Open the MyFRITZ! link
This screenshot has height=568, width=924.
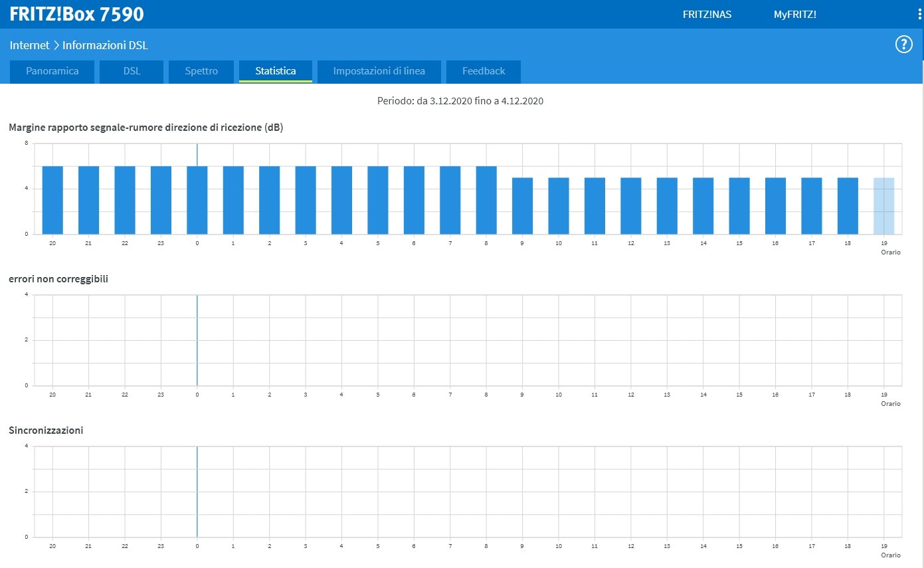(x=794, y=14)
